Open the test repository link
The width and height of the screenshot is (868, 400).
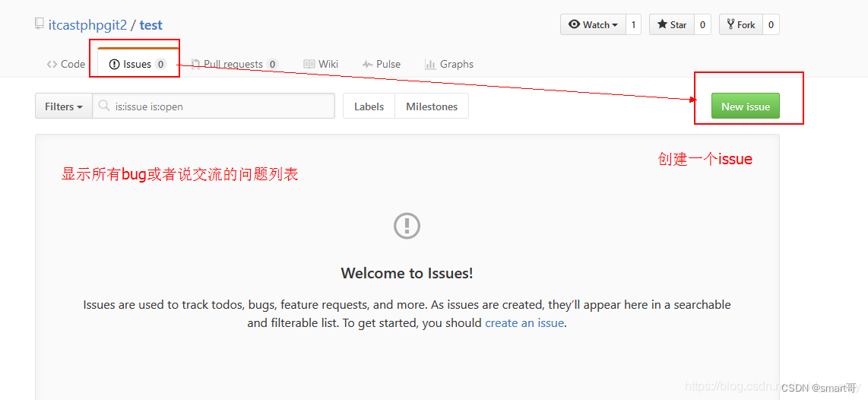(x=151, y=25)
